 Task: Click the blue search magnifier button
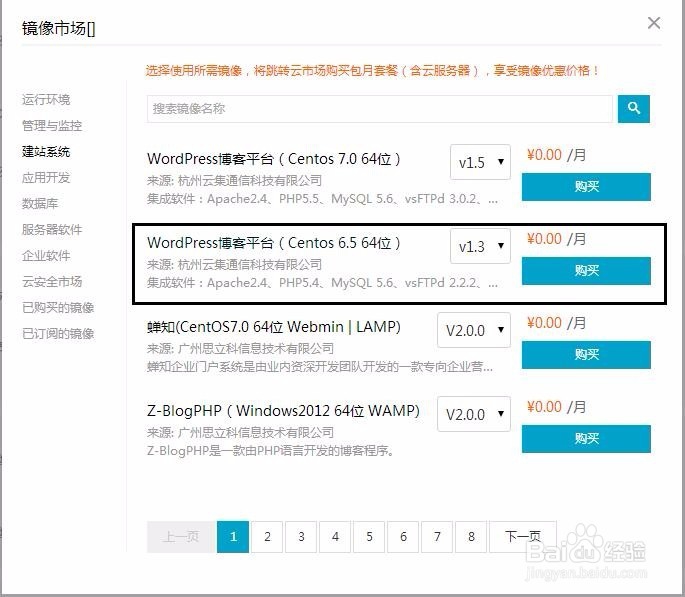(x=633, y=109)
